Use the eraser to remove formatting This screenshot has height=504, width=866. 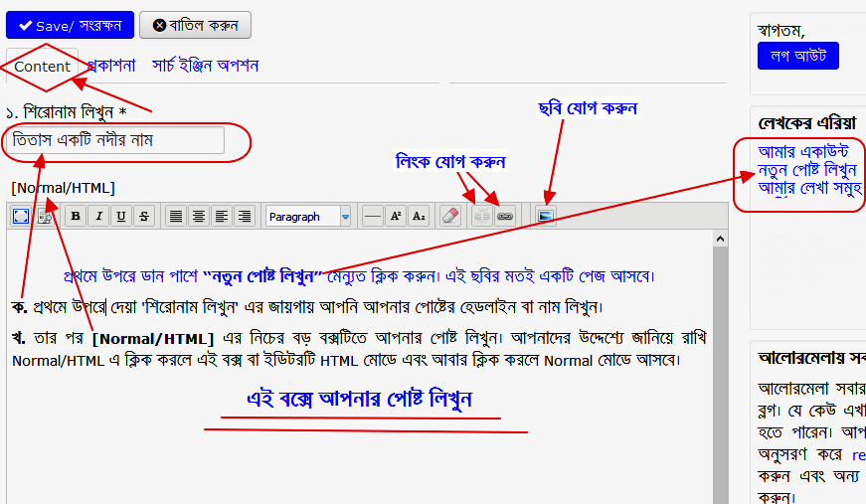[x=449, y=216]
